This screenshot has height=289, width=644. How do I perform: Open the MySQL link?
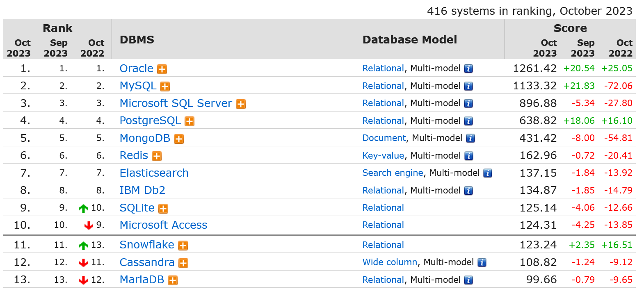click(x=138, y=86)
